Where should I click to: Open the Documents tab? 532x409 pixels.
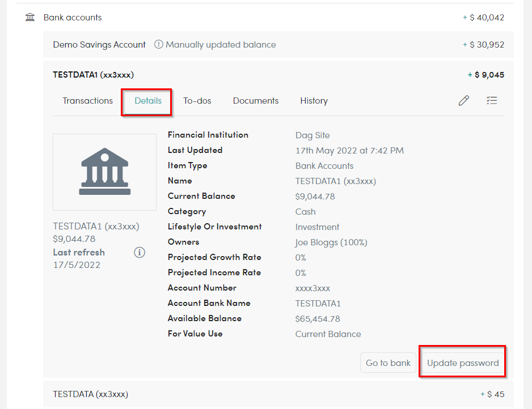tap(255, 101)
